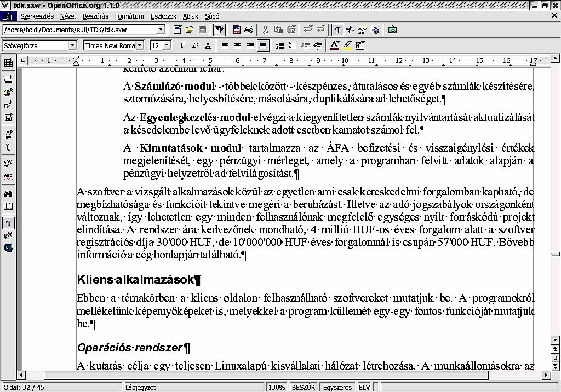This screenshot has width=561, height=392.
Task: Expand file path URL dropdown
Action: [161, 30]
